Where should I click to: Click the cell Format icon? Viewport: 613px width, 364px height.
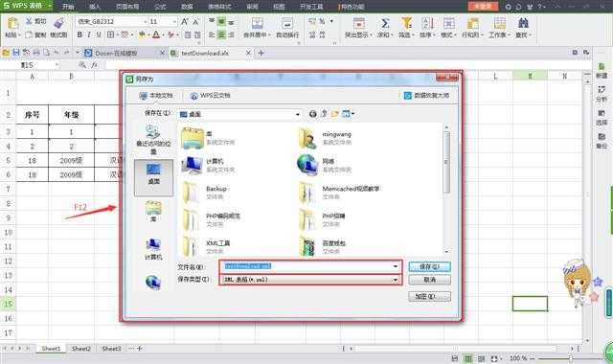pos(449,23)
